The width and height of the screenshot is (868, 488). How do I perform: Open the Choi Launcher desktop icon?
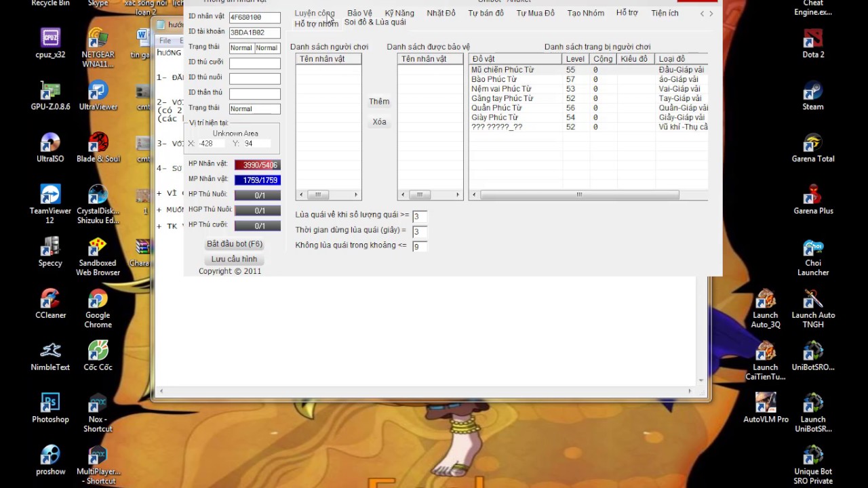tap(813, 256)
